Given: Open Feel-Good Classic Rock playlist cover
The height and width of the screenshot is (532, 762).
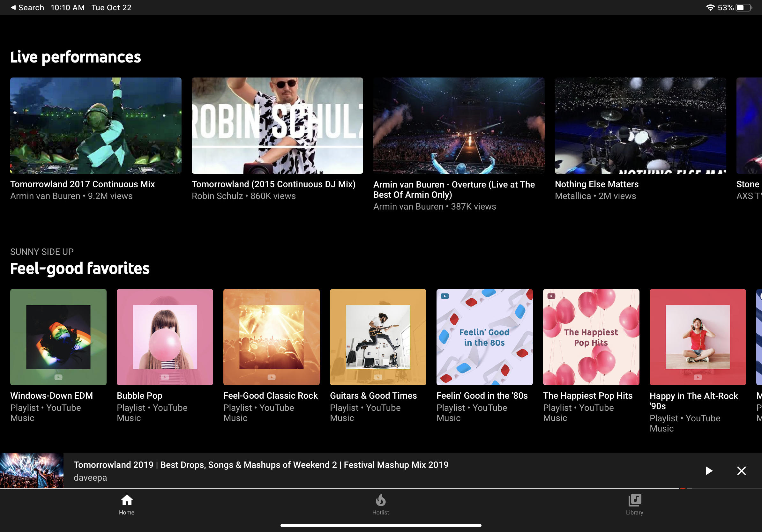Looking at the screenshot, I should tap(272, 337).
